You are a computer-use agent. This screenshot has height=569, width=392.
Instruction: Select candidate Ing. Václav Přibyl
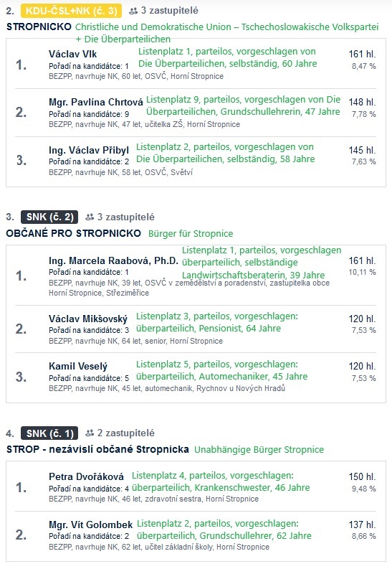click(x=89, y=150)
